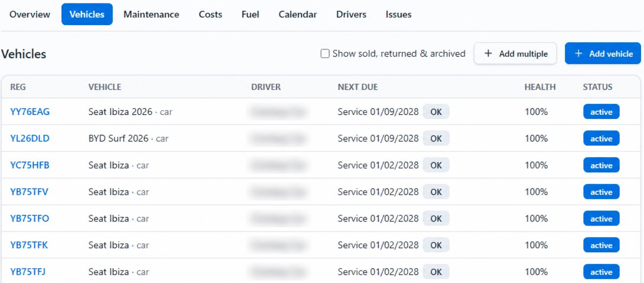644x283 pixels.
Task: Click the active status badge for YC75HFB
Action: [601, 165]
